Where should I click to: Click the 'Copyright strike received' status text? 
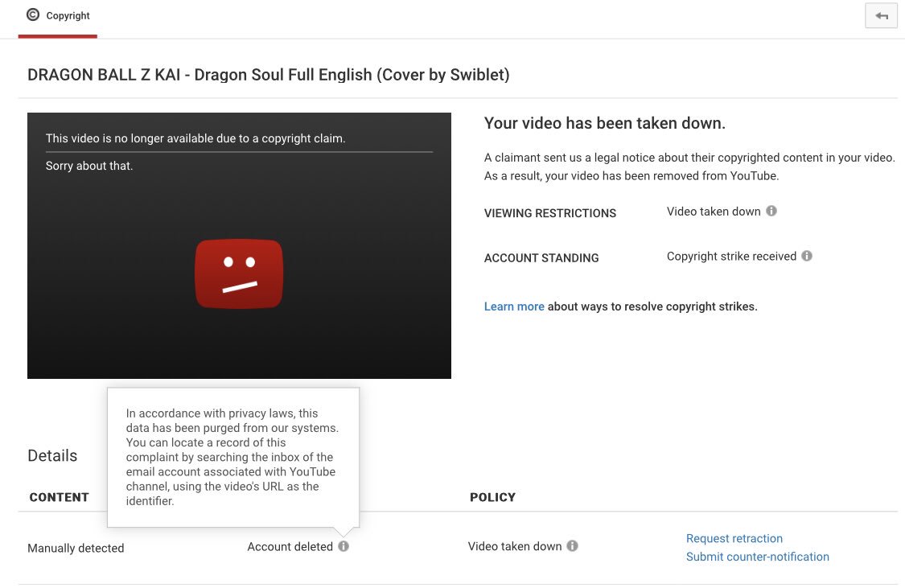pos(731,257)
